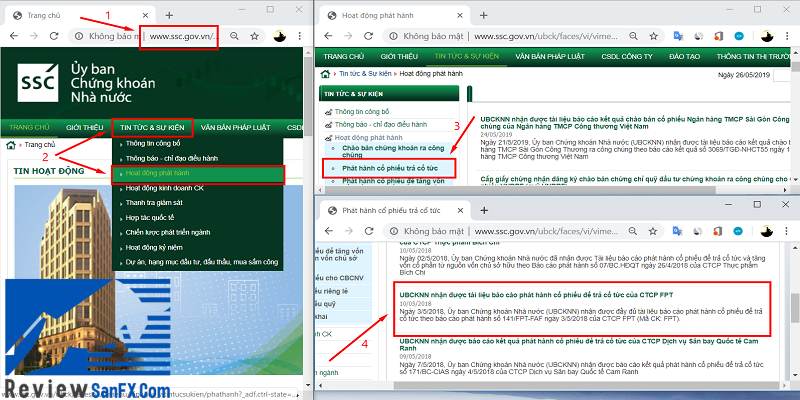Open CSDL CÔNG TY in Hoạt động phát hành window

tap(627, 56)
